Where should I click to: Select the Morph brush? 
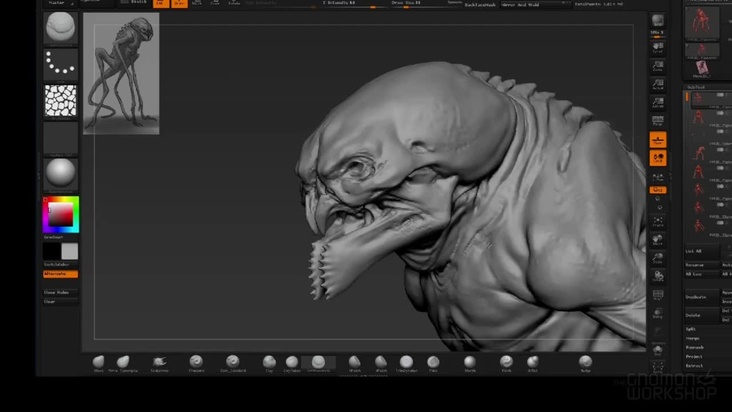[x=470, y=363]
